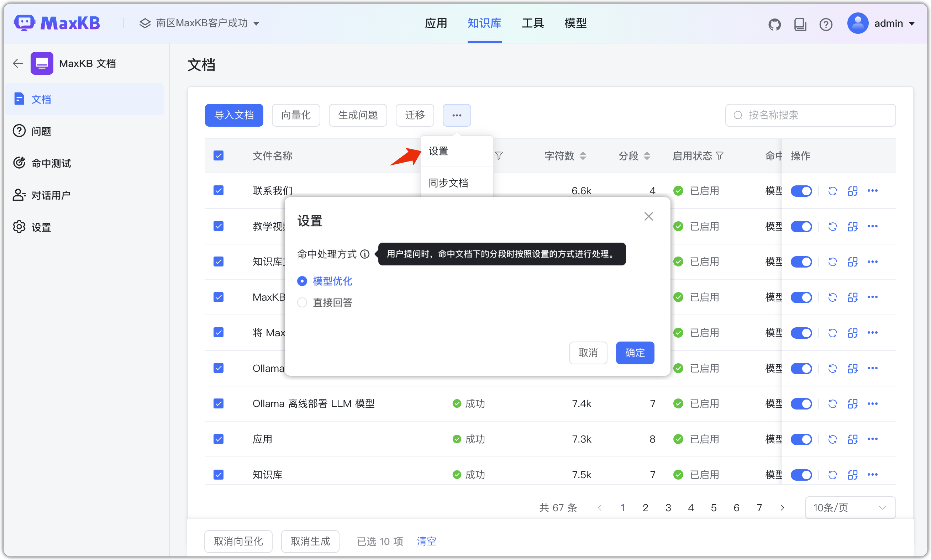The height and width of the screenshot is (560, 931).
Task: Refresh the Ollama 离线部署 LLM 模型 row
Action: (x=832, y=404)
